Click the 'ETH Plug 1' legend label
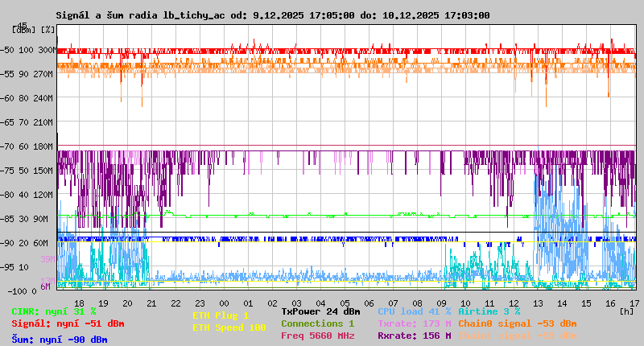644x346 pixels. coord(221,315)
